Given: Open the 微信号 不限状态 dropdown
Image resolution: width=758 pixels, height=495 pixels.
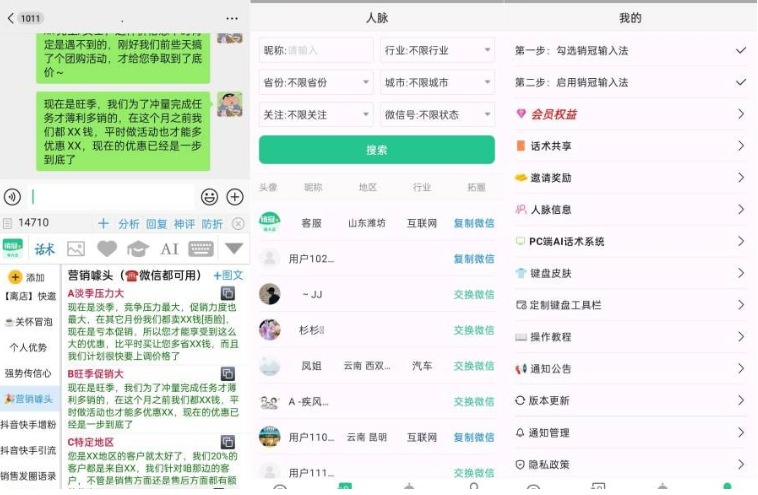Looking at the screenshot, I should pyautogui.click(x=437, y=114).
